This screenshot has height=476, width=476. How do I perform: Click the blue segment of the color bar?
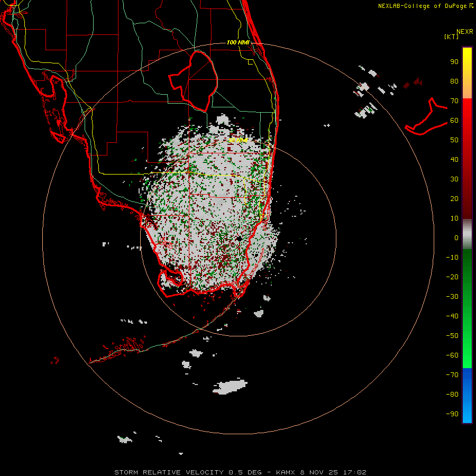467,396
